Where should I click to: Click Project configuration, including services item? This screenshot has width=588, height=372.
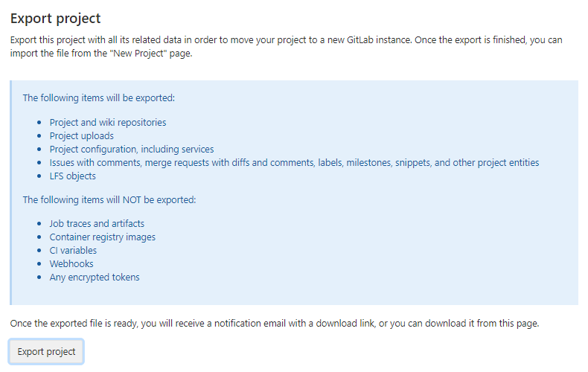click(132, 149)
